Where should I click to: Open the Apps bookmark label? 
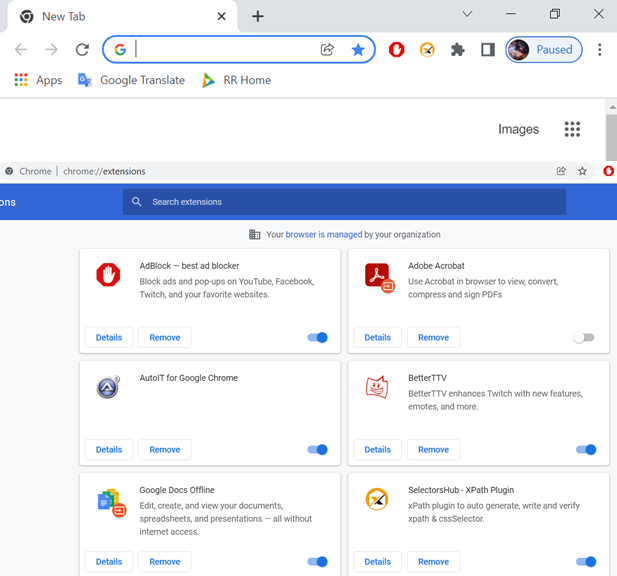point(49,80)
